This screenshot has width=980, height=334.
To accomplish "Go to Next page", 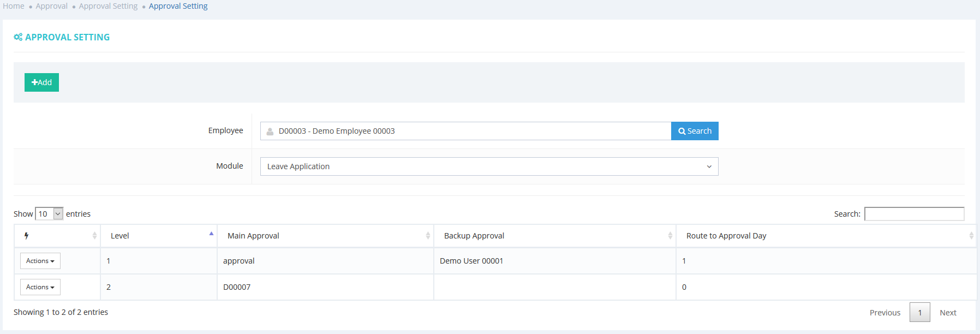I will pos(948,313).
